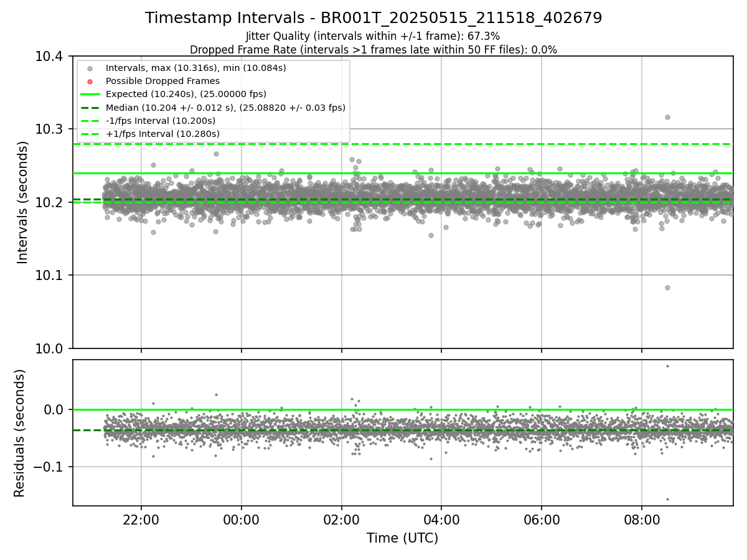Click legend entry +1/fps Interval (10.280s)
Image resolution: width=747 pixels, height=560 pixels.
[x=162, y=134]
